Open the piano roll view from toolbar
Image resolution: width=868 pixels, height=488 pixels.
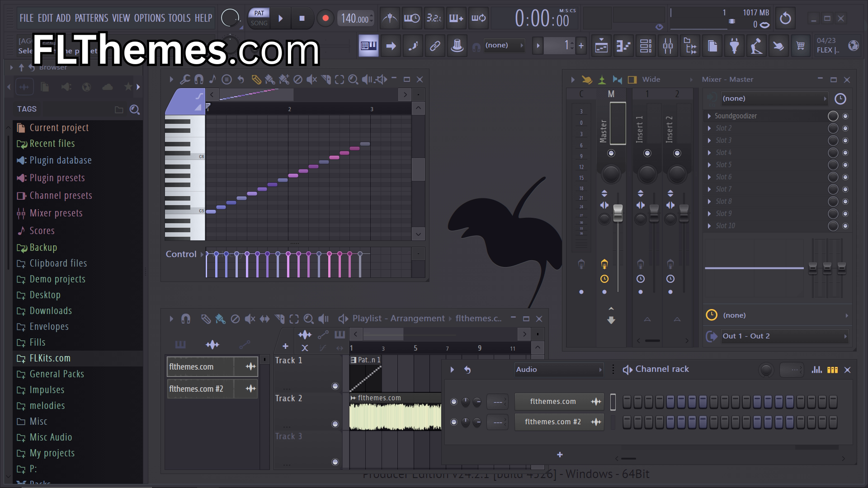(x=623, y=46)
